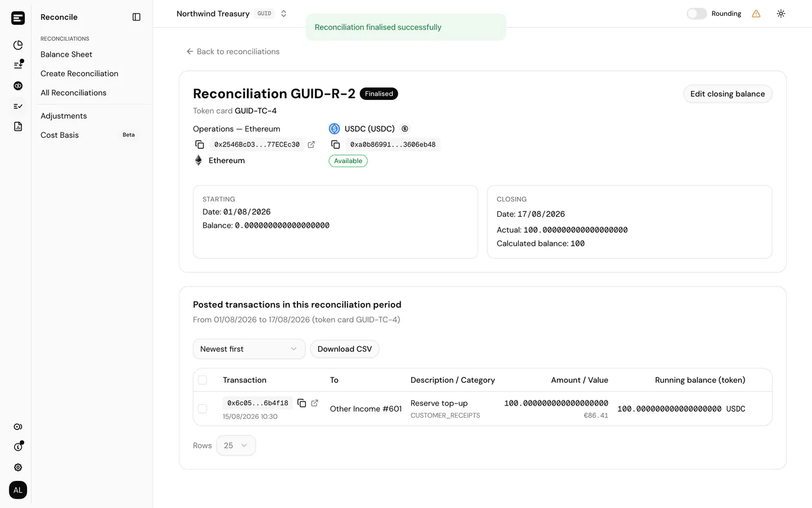The width and height of the screenshot is (812, 508).
Task: Copy the wallet address 0x2546BcD3...77ECEc30
Action: tap(199, 145)
